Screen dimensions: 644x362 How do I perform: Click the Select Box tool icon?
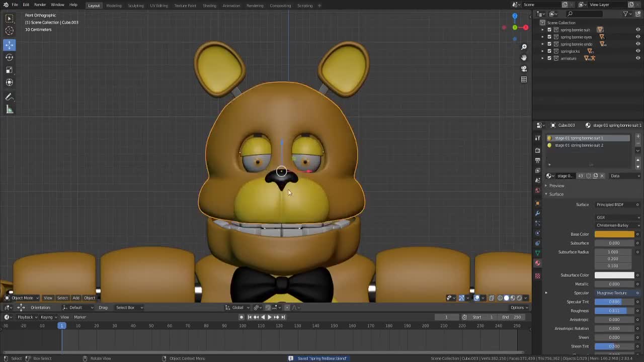point(9,18)
